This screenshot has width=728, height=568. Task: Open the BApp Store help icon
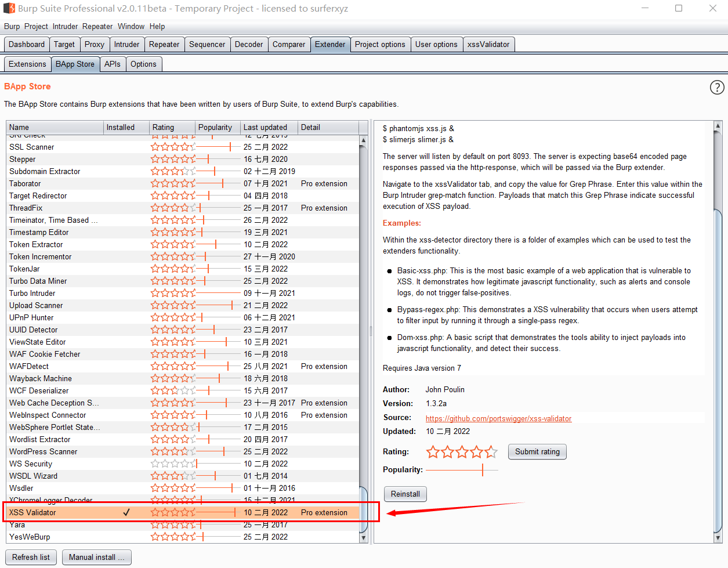point(717,87)
